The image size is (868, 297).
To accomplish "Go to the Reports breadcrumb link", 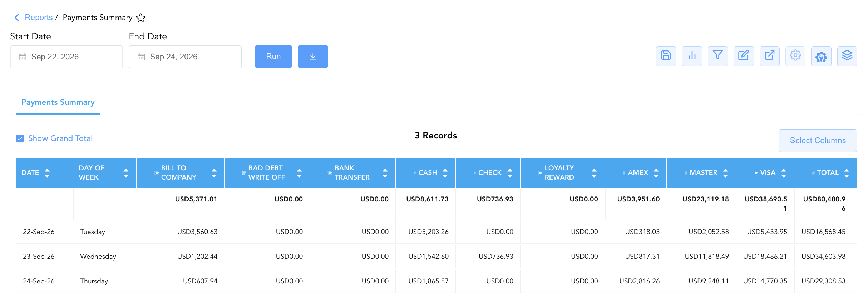I will tap(39, 18).
